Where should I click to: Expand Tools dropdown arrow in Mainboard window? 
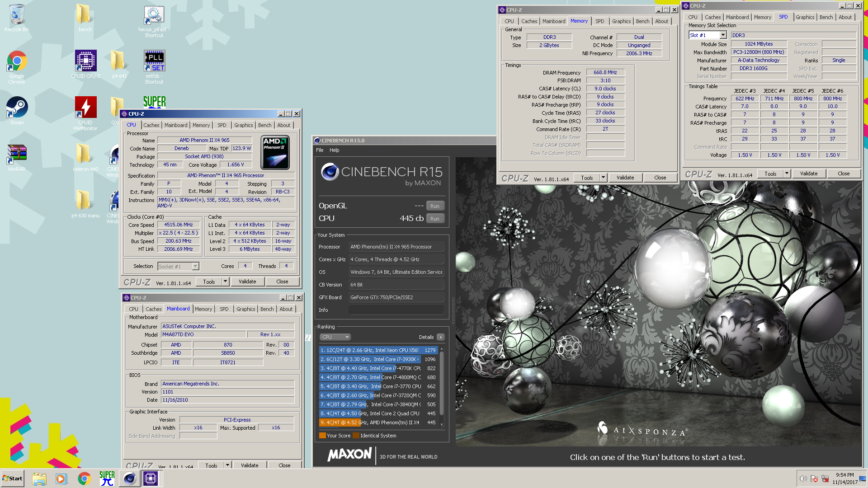pos(227,465)
